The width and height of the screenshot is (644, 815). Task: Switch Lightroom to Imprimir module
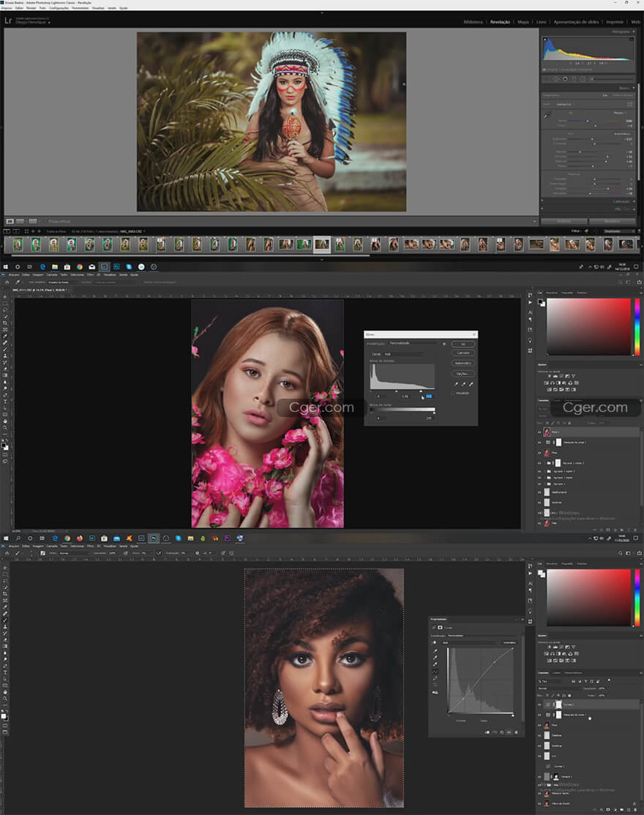(615, 22)
